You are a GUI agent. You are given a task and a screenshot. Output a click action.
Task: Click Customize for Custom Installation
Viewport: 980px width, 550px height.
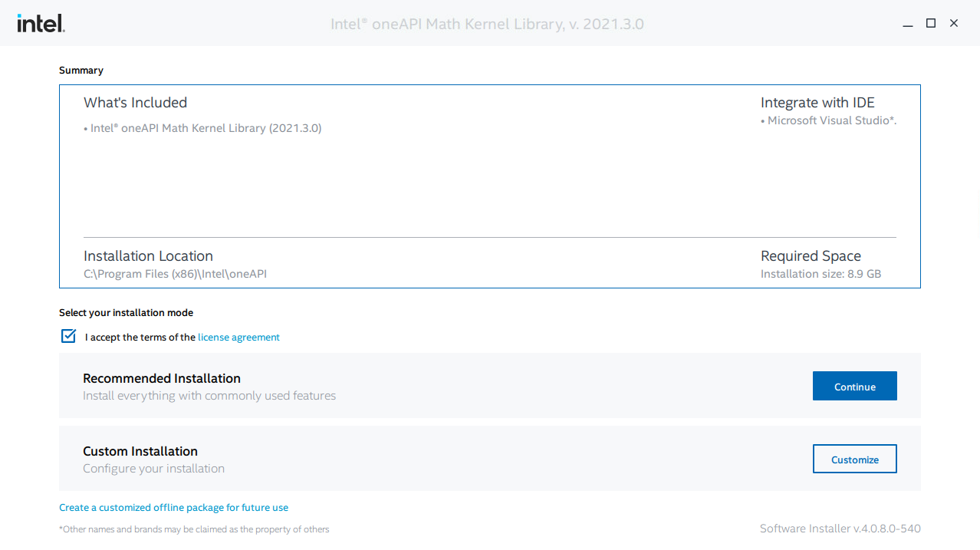[854, 459]
